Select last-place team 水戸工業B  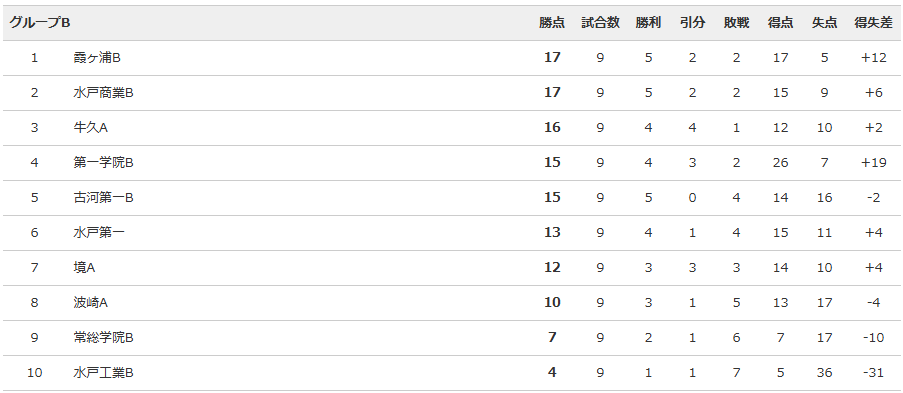tap(104, 373)
